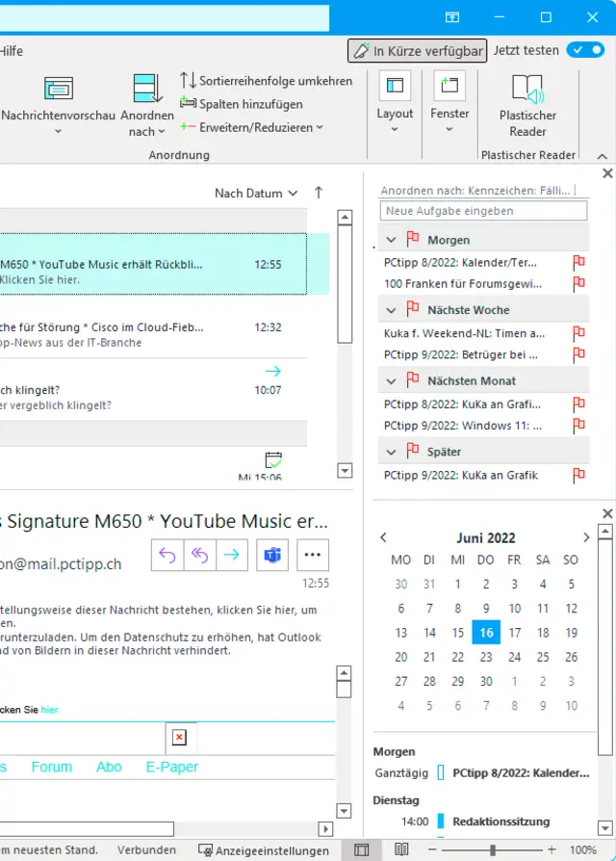Click the Neue Aufgabe eingeben field
This screenshot has height=861, width=616.
(483, 211)
